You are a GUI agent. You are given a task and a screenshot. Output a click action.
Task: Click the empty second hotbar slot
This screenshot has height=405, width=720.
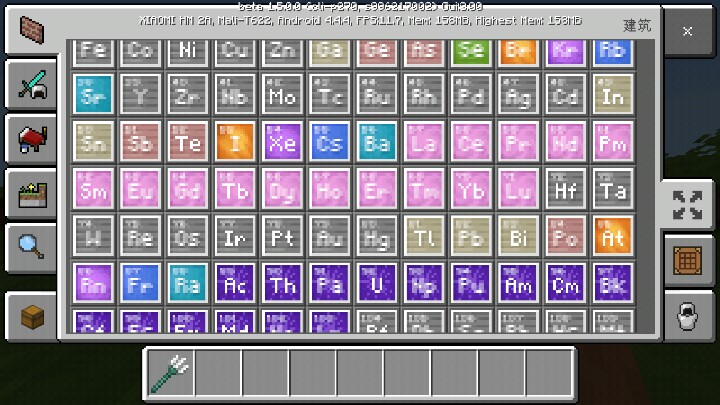click(218, 373)
